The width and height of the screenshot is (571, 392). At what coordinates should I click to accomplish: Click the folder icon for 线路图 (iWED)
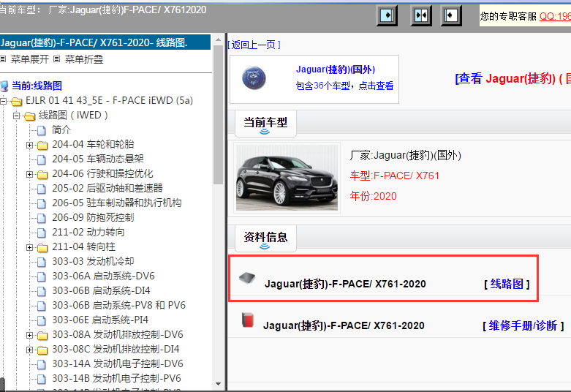point(29,116)
